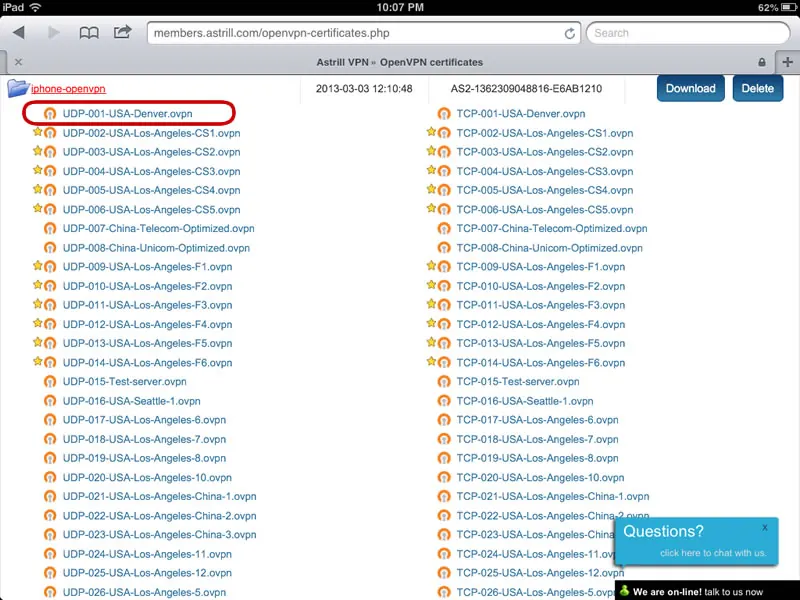Click the date 2013-03-03 12:10:48
This screenshot has height=600, width=800.
point(364,88)
